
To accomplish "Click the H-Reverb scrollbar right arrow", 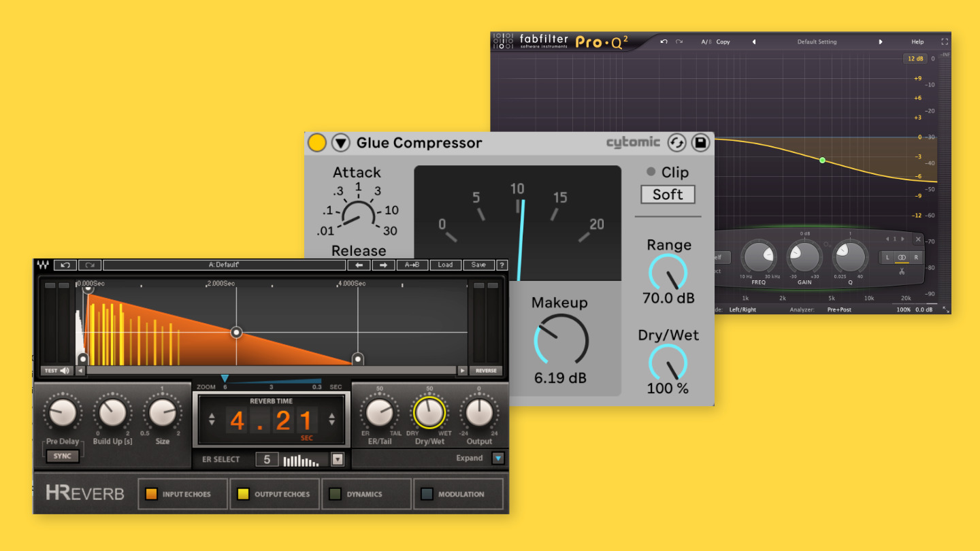I will tap(462, 371).
